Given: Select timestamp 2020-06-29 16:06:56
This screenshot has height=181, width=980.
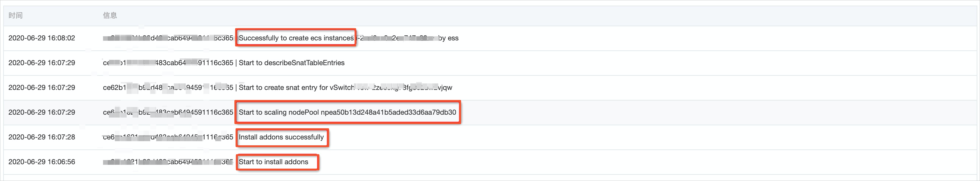Looking at the screenshot, I should point(42,162).
